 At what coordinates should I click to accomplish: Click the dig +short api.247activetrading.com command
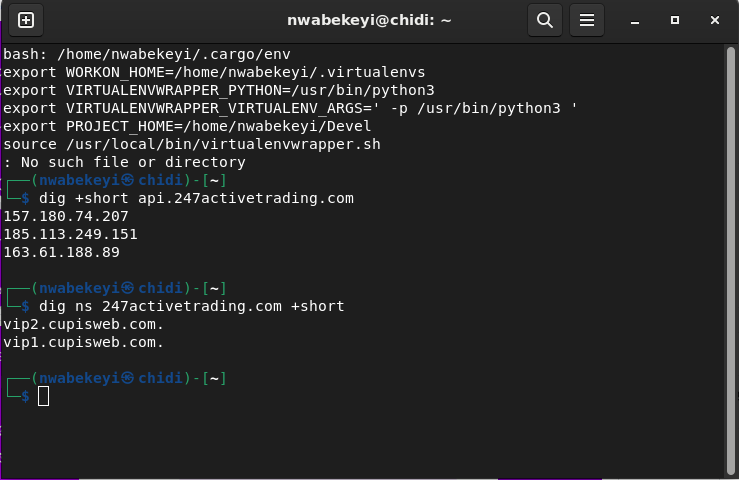coord(196,198)
